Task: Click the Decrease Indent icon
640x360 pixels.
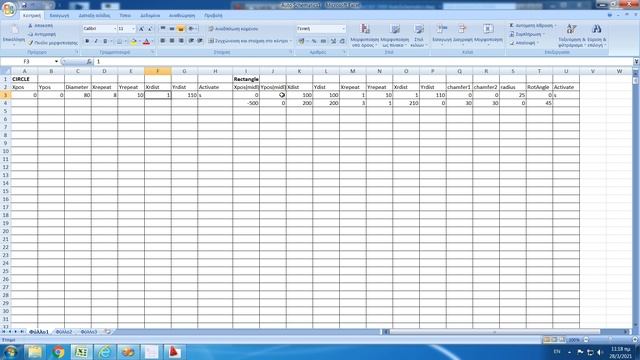Action: tap(191, 41)
